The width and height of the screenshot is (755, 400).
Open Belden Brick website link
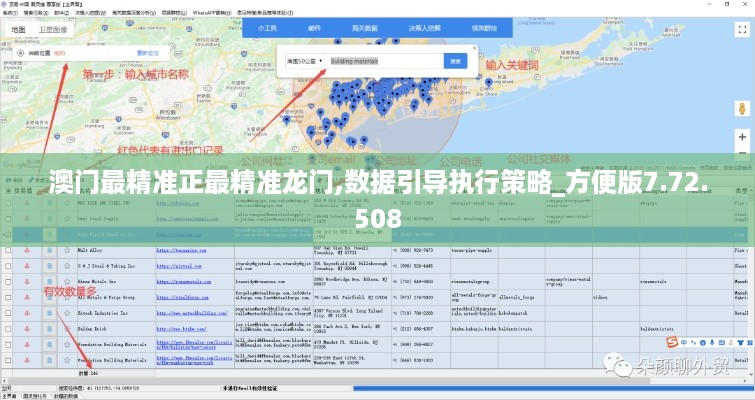181,329
